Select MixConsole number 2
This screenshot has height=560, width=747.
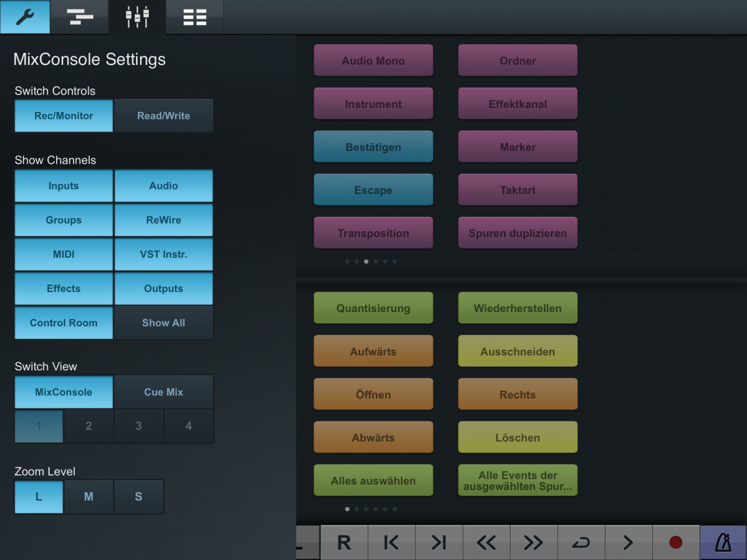(x=89, y=426)
